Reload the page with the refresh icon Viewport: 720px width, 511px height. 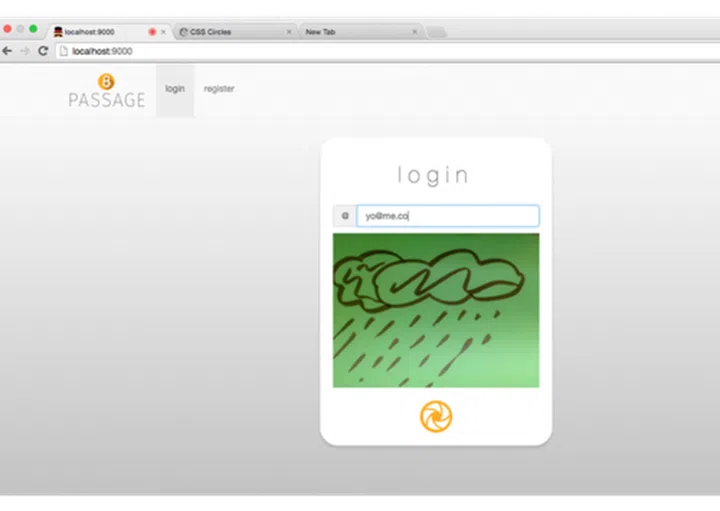pyautogui.click(x=43, y=51)
